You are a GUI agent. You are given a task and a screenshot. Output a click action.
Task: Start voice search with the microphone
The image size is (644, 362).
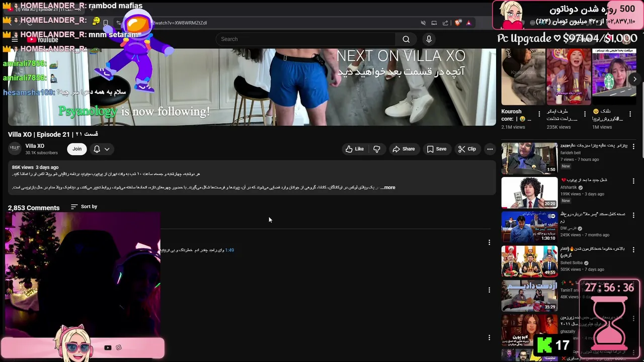[x=429, y=39]
